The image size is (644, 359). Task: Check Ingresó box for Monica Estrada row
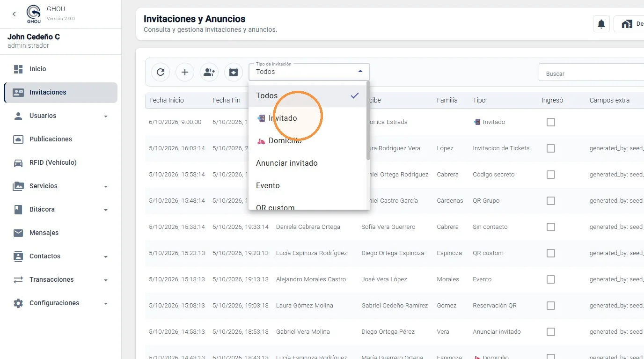coord(551,122)
